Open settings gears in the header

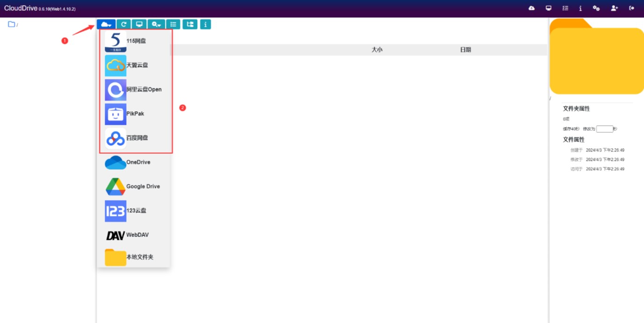[x=596, y=8]
